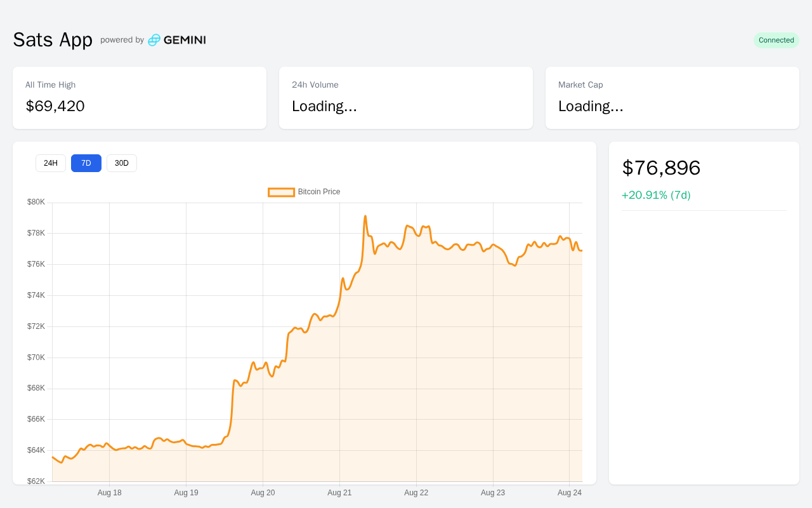The image size is (812, 508).
Task: Select the All Time High card
Action: click(140, 98)
